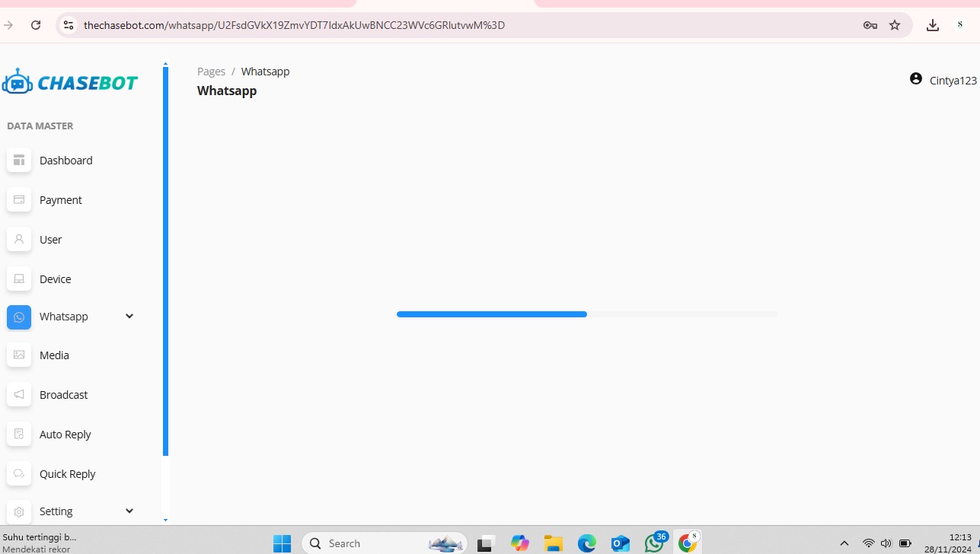Screen dimensions: 980x554
Task: Expand the Setting submenu chevron
Action: [129, 511]
